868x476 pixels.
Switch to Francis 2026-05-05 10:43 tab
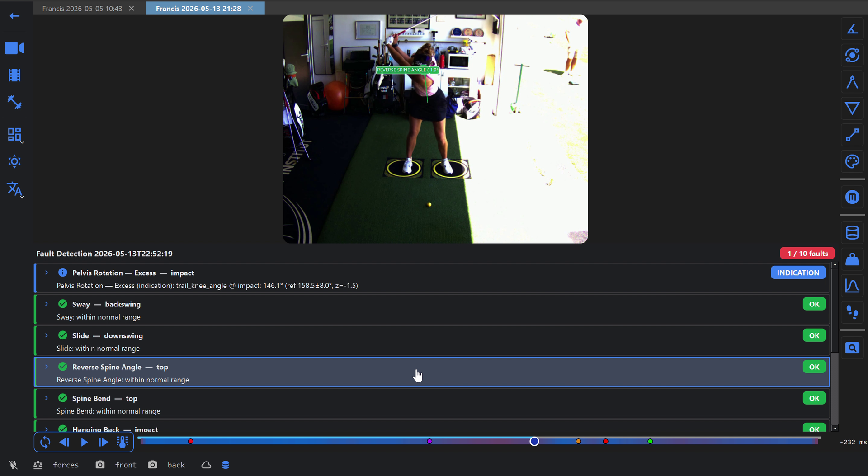point(82,9)
